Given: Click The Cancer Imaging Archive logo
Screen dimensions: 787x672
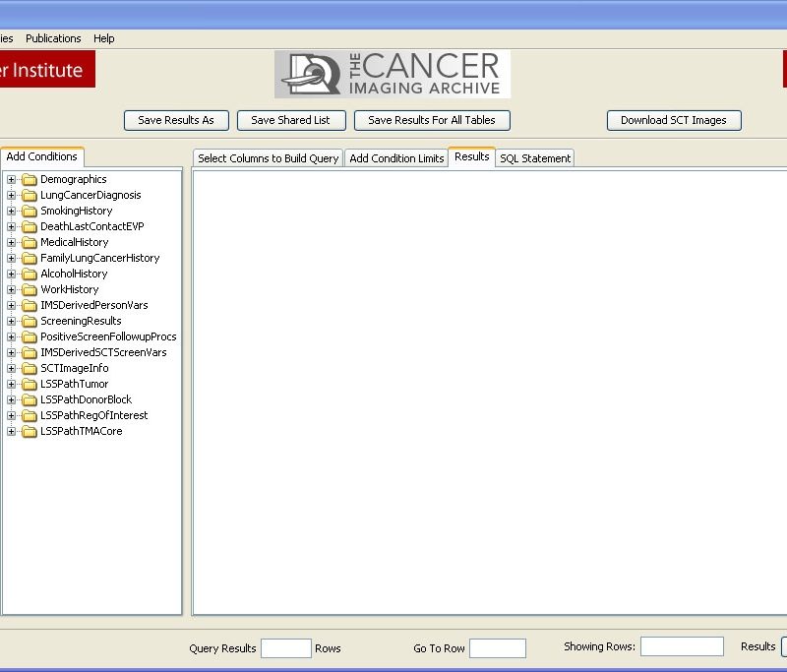Looking at the screenshot, I should [x=393, y=74].
